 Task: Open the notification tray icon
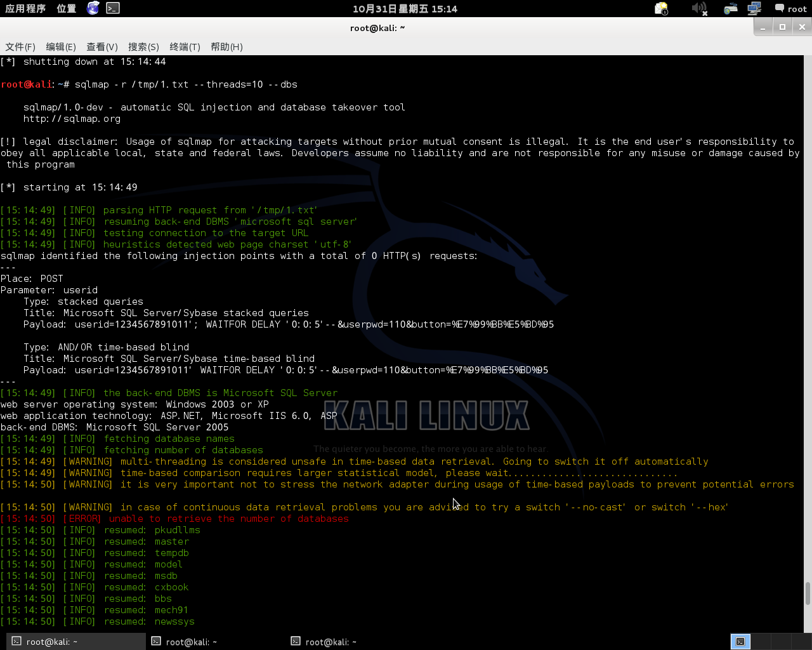point(661,8)
